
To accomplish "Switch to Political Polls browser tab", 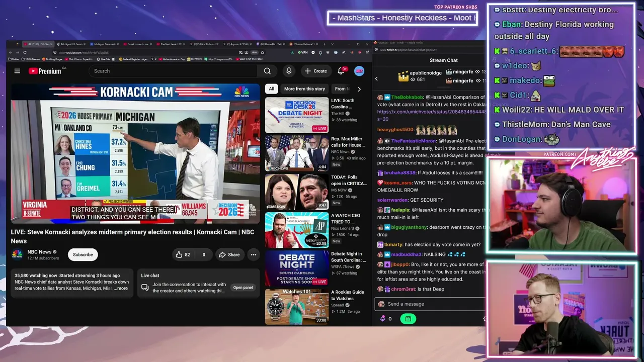I will (x=205, y=44).
